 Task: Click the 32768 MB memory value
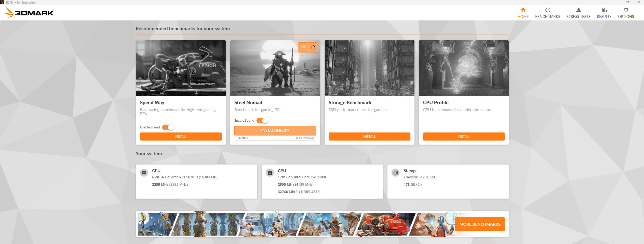(299, 192)
